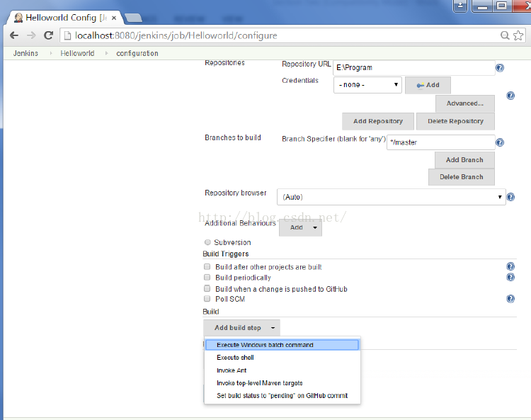Go to Helloworld breadcrumb link
Screen dimensions: 531x420
77,53
